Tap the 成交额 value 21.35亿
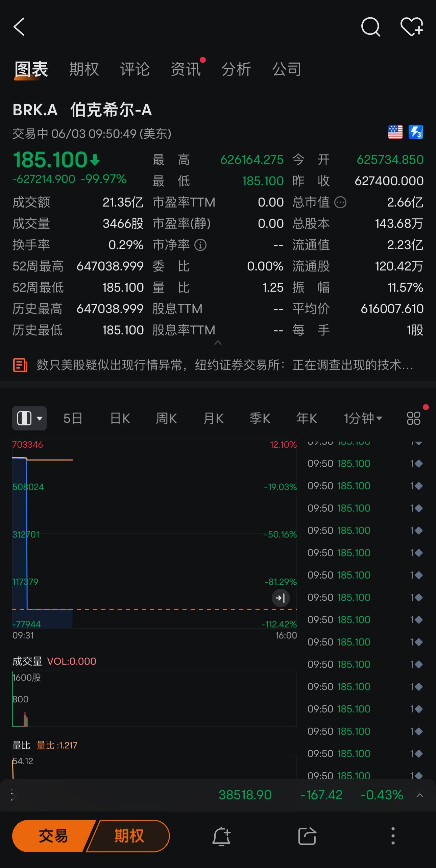The width and height of the screenshot is (436, 868). 123,203
